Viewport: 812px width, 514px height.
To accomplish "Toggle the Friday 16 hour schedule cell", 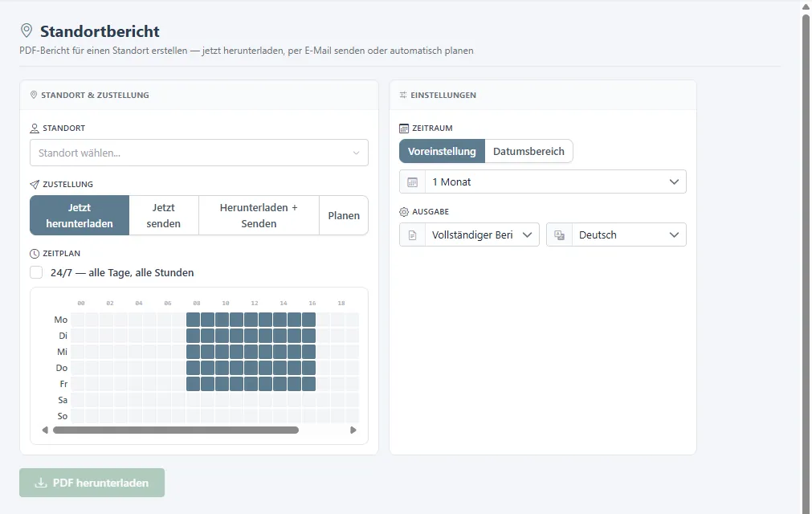I will [308, 384].
